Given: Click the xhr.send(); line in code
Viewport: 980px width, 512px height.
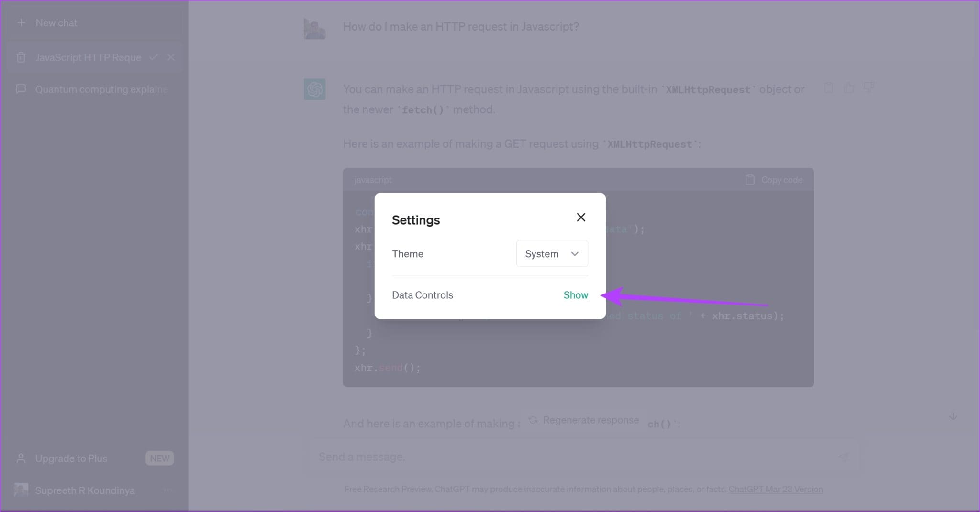Looking at the screenshot, I should click(388, 368).
